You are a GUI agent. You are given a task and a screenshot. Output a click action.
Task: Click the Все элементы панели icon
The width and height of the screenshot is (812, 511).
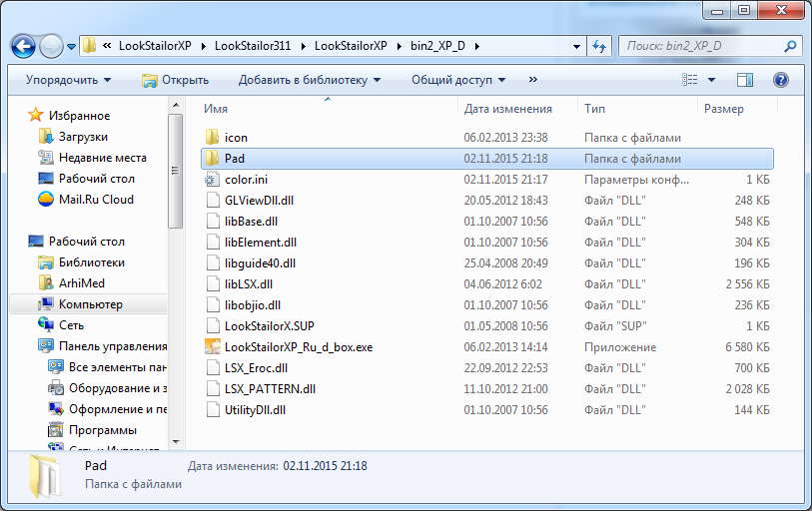click(x=55, y=366)
